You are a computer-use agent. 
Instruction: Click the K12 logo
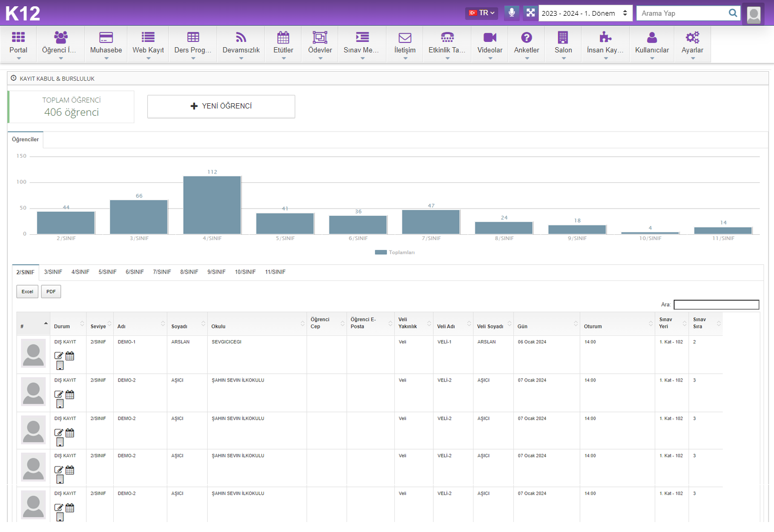tap(23, 13)
